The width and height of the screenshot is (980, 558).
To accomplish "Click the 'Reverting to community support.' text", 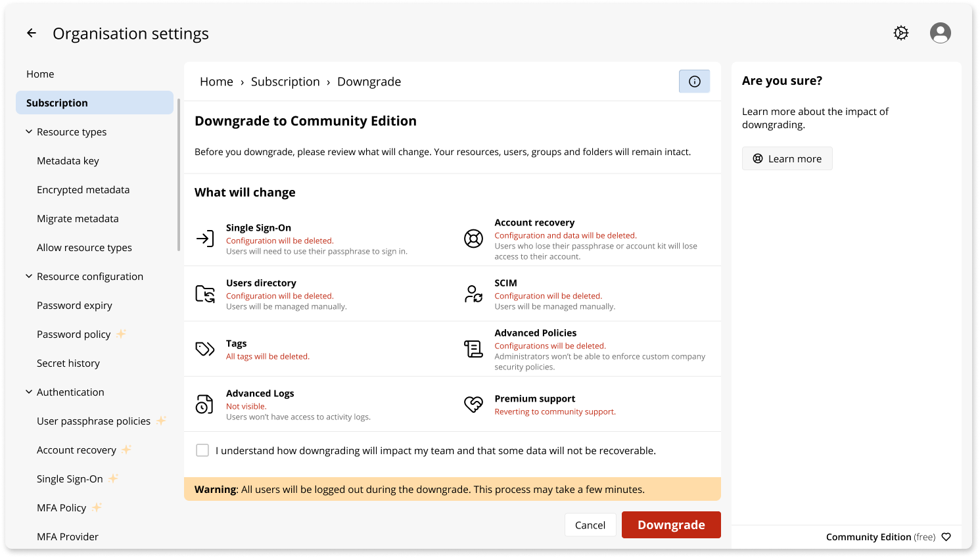I will click(555, 411).
